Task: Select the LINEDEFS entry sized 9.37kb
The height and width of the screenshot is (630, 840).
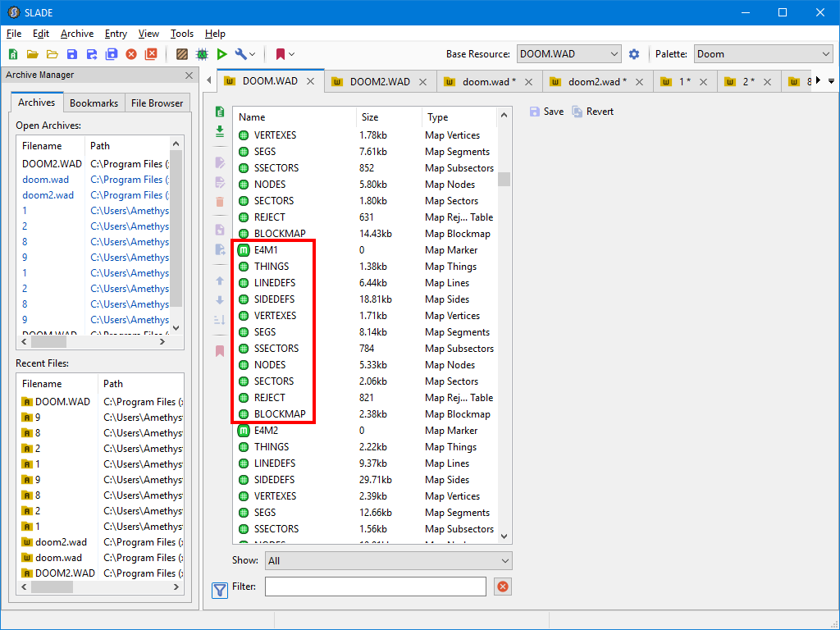Action: [365, 463]
